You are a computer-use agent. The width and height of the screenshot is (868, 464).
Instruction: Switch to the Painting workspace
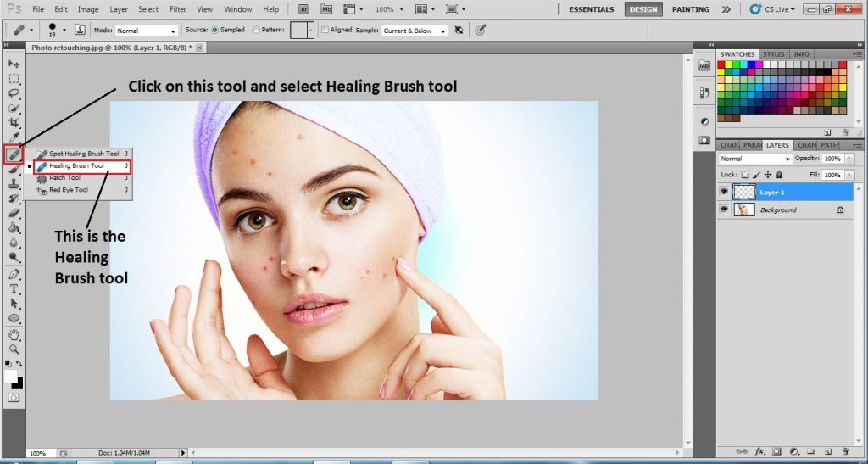(690, 9)
